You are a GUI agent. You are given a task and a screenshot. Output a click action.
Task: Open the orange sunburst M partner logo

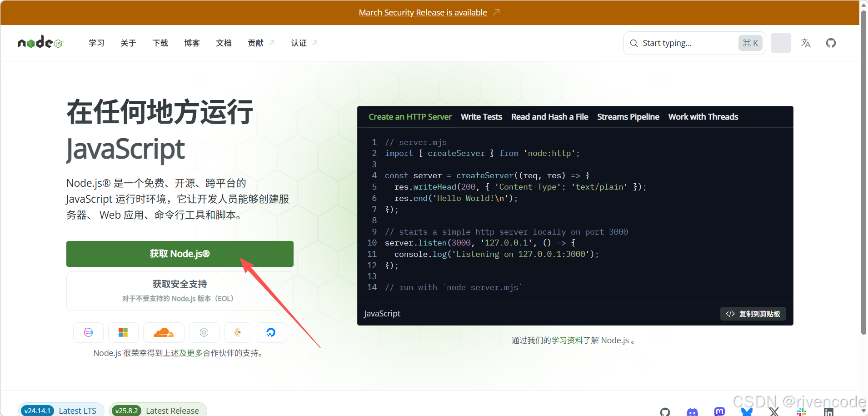238,332
